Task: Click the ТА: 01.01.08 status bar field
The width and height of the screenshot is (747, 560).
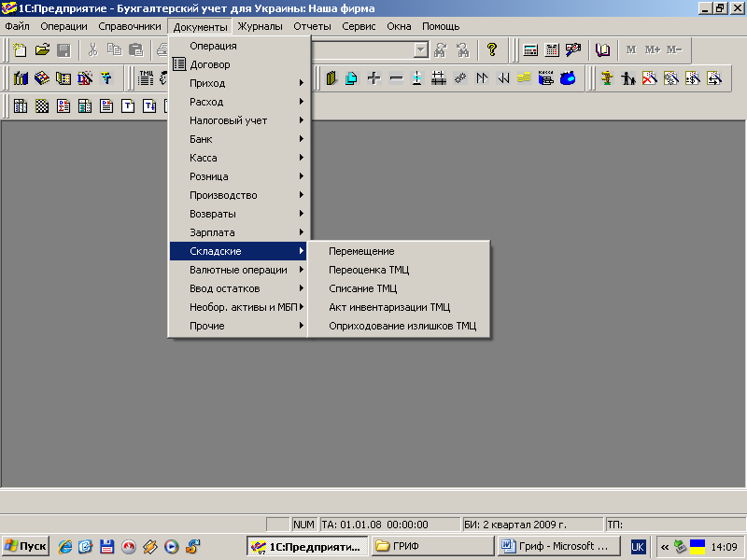Action: (390, 525)
